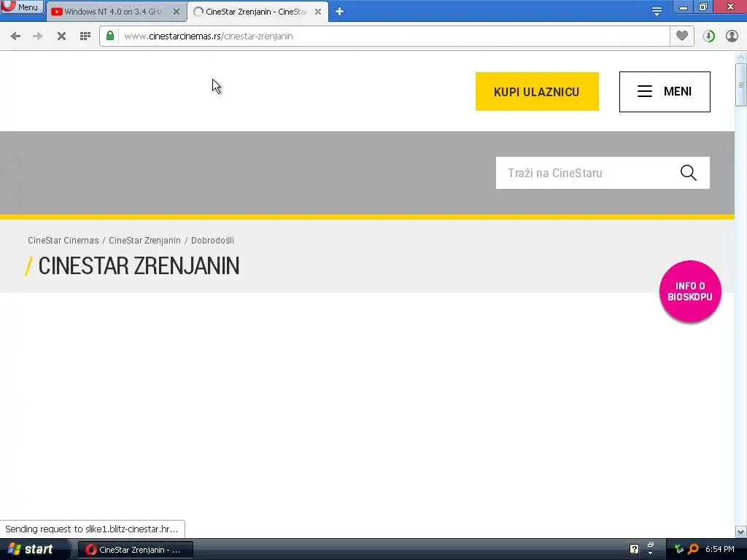Click the Dobrodošli breadcrumb item
Screen dimensions: 747x560
(x=212, y=241)
